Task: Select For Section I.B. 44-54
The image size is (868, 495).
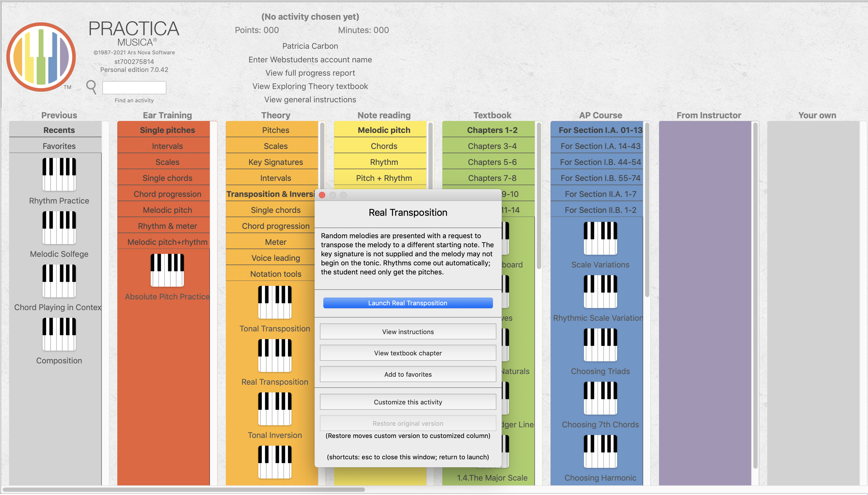Action: click(597, 162)
